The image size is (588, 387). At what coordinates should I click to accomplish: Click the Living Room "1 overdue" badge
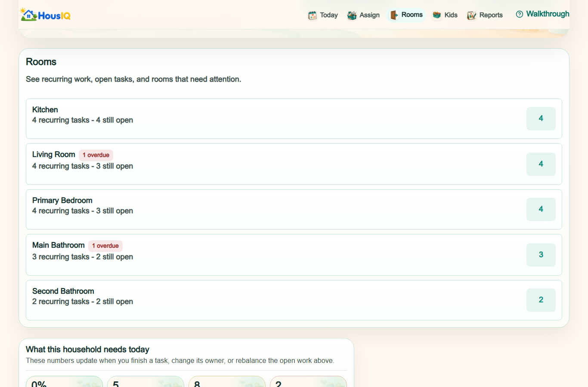(x=96, y=155)
